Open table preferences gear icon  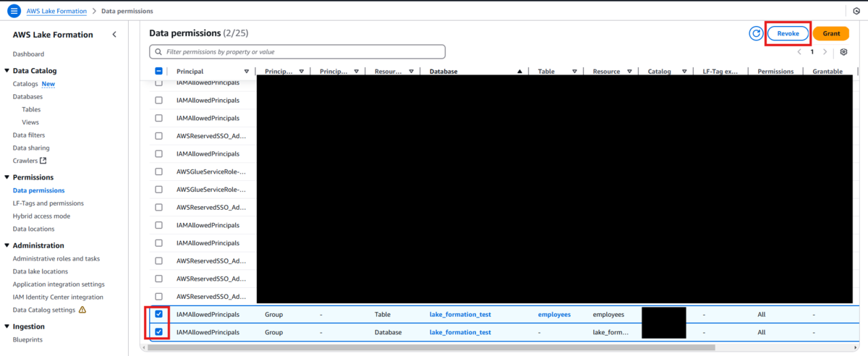point(843,52)
